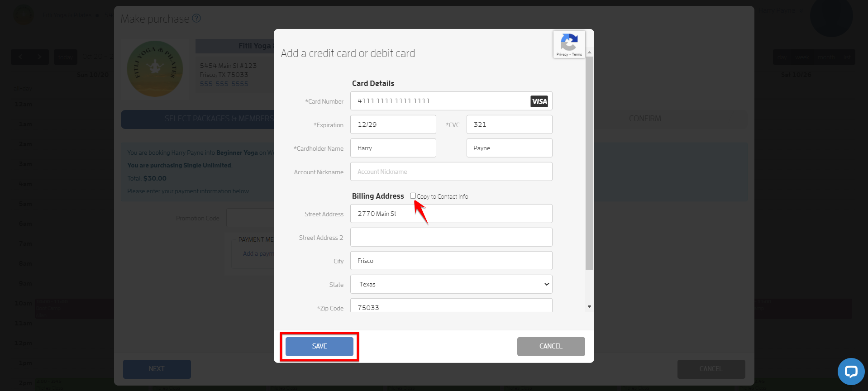
Task: Click the 'Card Details' heading
Action: click(x=373, y=83)
